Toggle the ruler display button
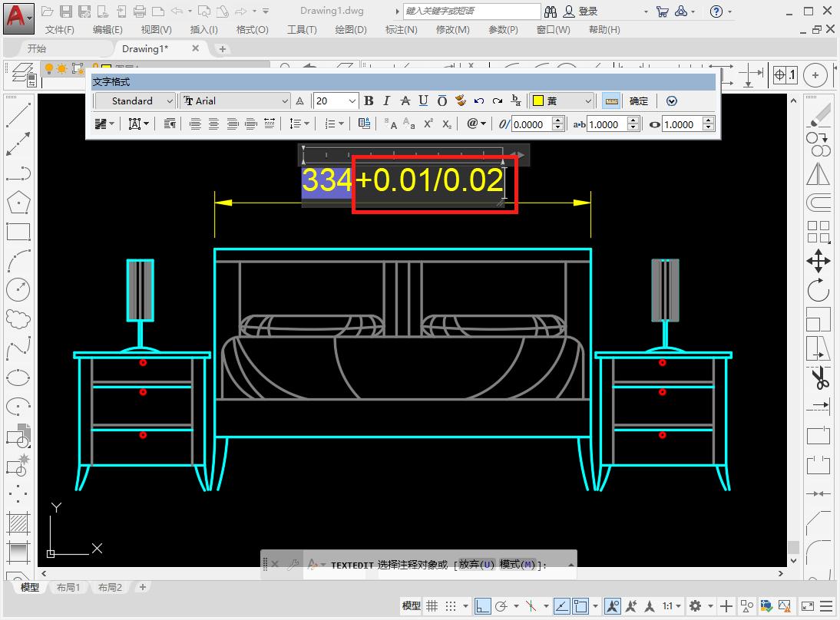The width and height of the screenshot is (840, 620). [611, 101]
